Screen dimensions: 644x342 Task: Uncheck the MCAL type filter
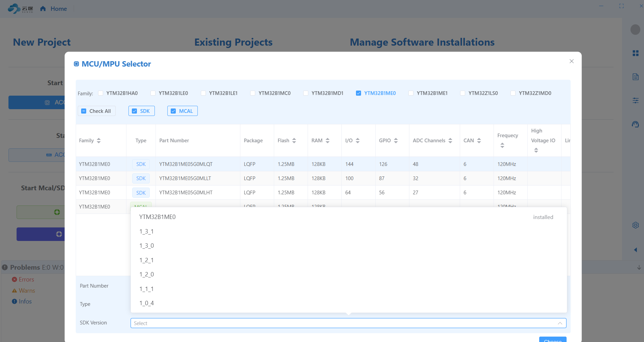[173, 111]
